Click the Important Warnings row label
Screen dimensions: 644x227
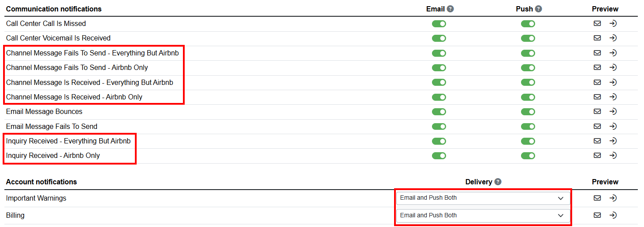coord(36,198)
